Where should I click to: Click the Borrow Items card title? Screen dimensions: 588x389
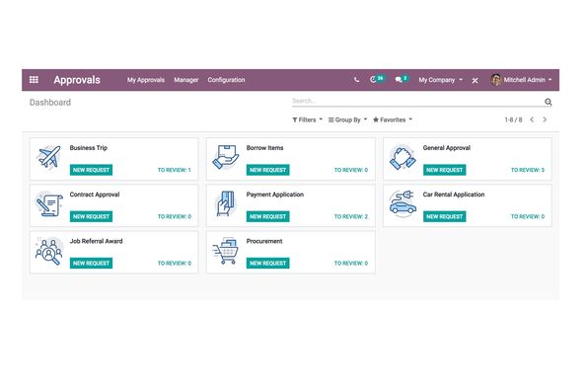click(264, 148)
